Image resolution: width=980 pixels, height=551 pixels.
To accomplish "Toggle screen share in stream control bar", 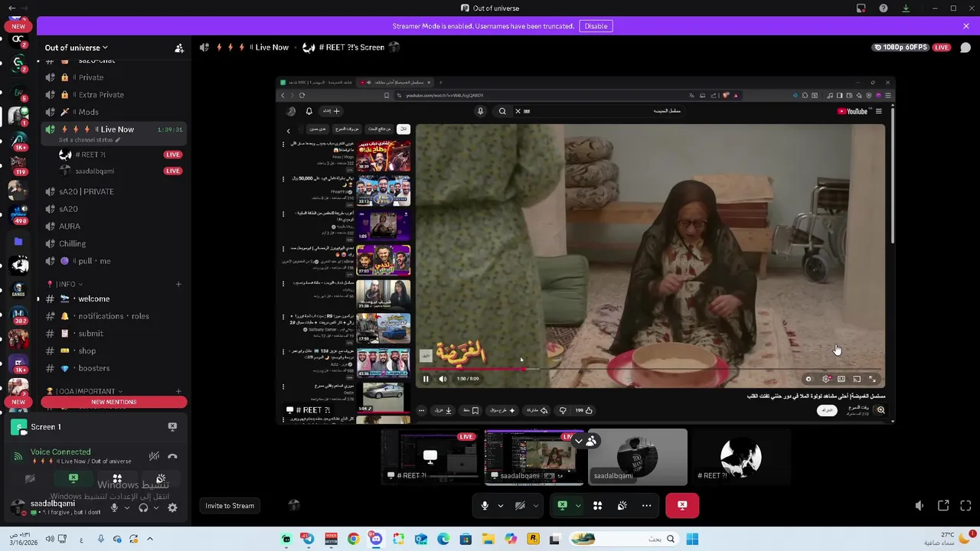I will pos(562,505).
